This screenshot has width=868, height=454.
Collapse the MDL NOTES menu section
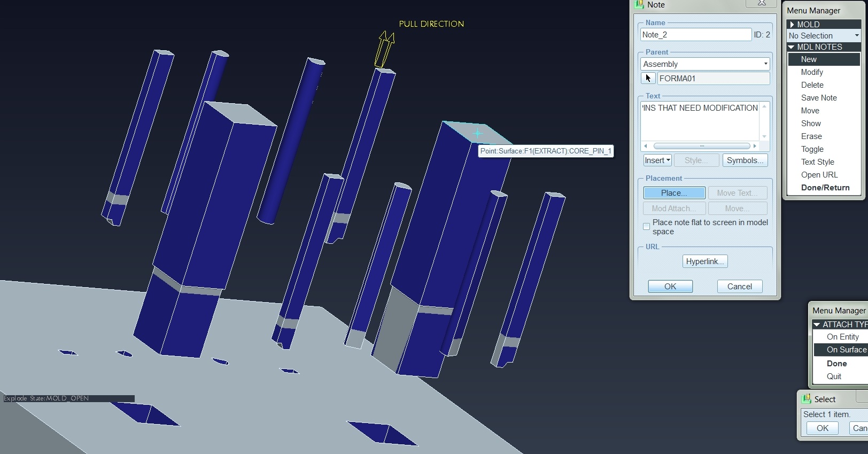pos(792,47)
